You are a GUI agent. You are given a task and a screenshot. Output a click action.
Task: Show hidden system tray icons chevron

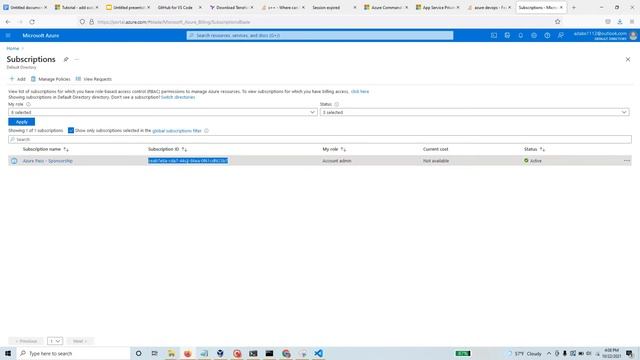click(549, 353)
